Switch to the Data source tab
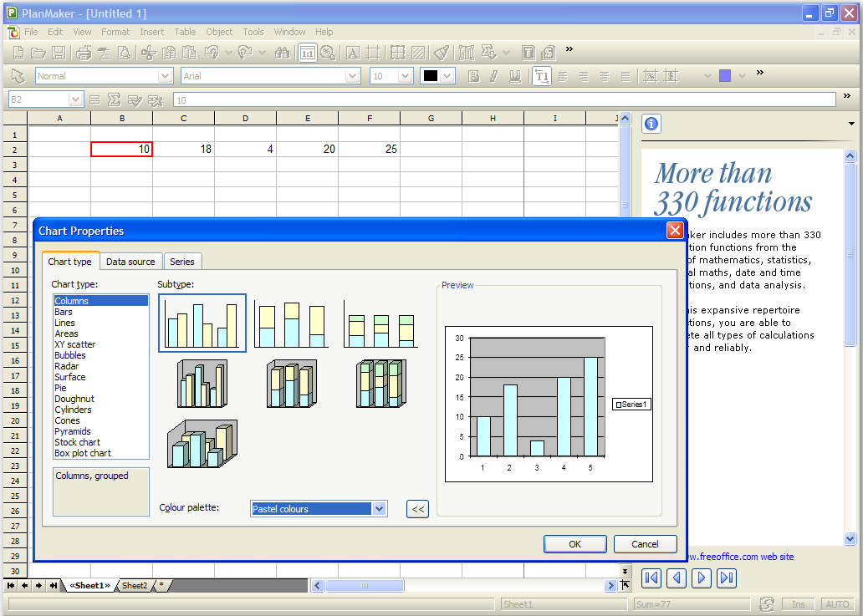The image size is (863, 616). [x=130, y=262]
